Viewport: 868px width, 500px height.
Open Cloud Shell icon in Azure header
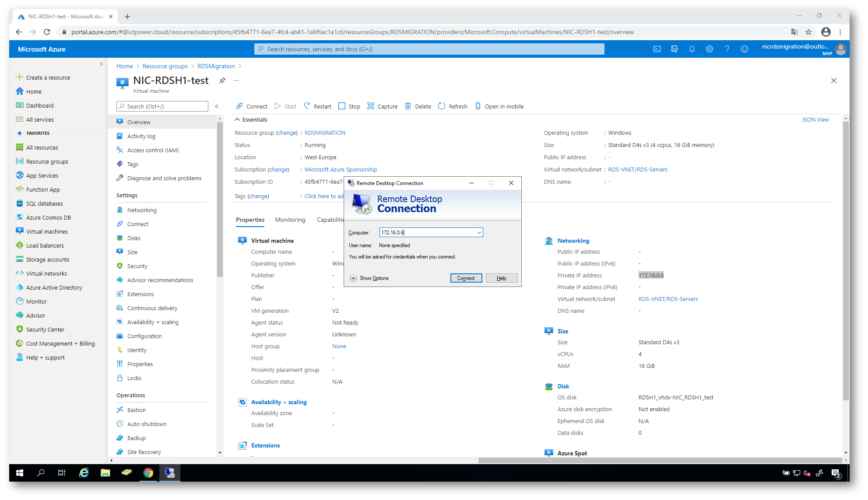[657, 49]
